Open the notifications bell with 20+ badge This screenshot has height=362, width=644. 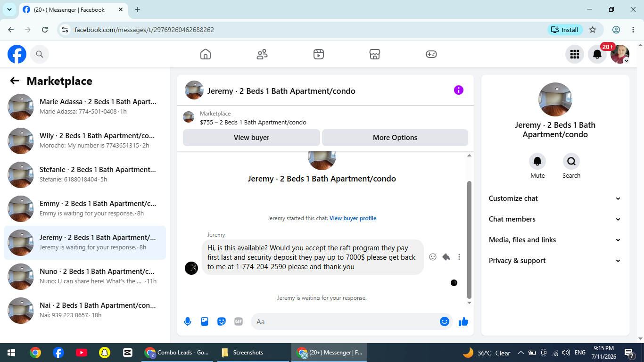click(597, 54)
